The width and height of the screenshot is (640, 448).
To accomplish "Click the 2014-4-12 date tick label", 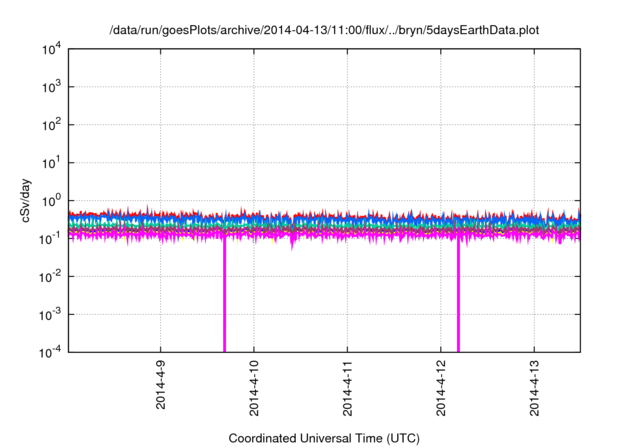I will tap(441, 388).
